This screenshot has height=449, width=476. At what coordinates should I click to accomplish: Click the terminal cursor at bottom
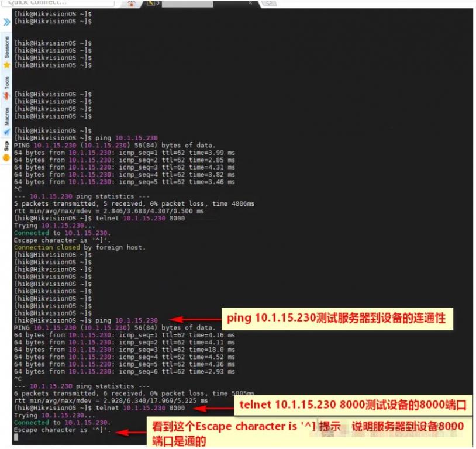[16, 437]
